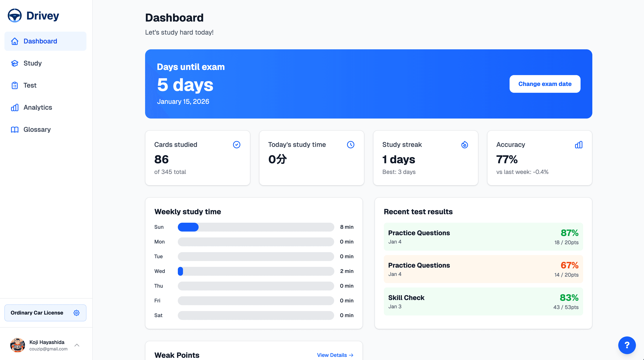
Task: Click the Accuracy bar chart icon
Action: (579, 145)
